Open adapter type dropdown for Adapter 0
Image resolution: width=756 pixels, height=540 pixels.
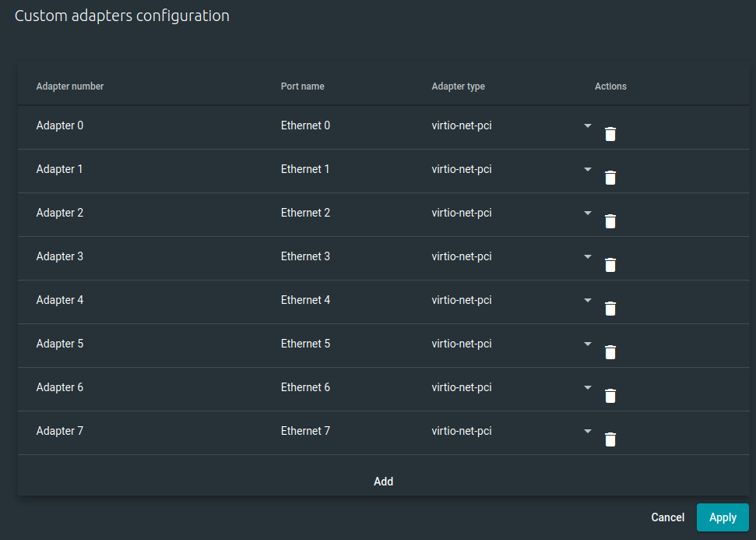coord(588,125)
